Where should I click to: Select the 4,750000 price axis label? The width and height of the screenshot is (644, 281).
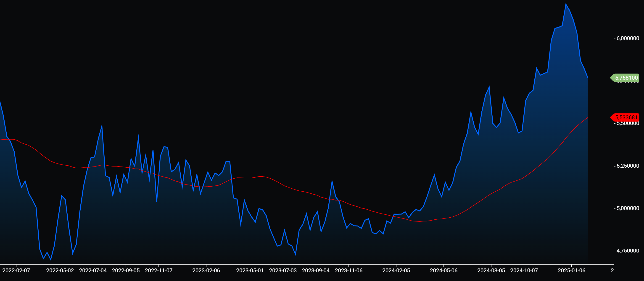pyautogui.click(x=628, y=251)
